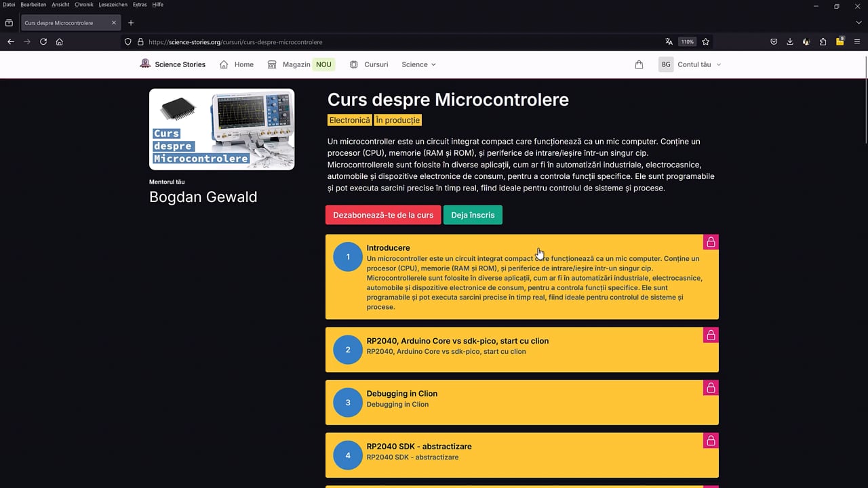
Task: Click the BG account avatar
Action: (x=666, y=64)
